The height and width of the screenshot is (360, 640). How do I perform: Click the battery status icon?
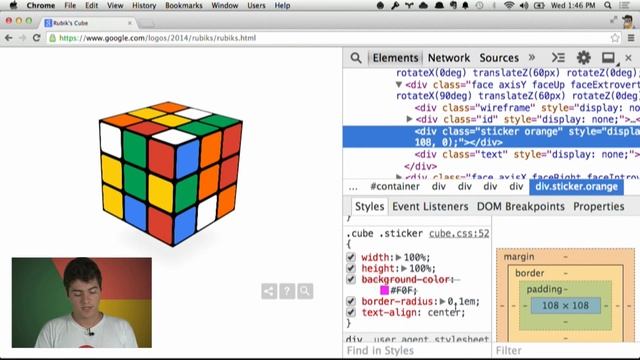(x=539, y=5)
